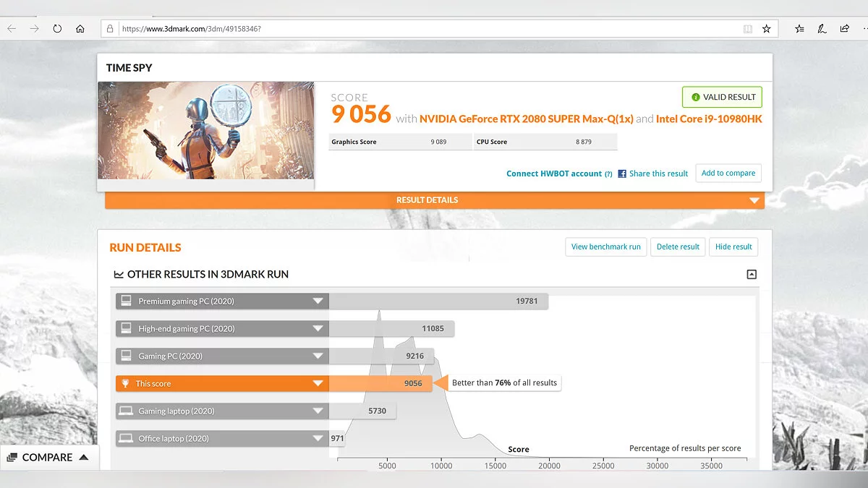
Task: Click the Facebook icon beside Share this result
Action: (x=622, y=174)
